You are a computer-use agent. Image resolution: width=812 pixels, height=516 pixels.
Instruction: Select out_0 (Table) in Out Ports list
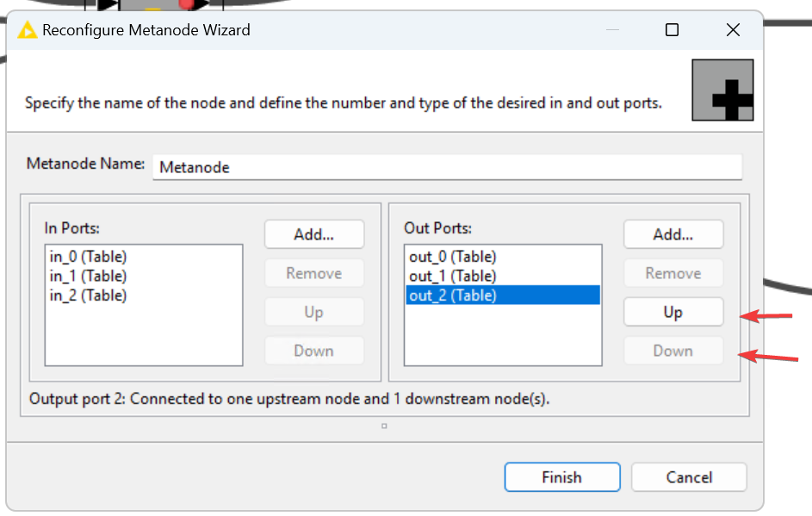[x=453, y=257]
